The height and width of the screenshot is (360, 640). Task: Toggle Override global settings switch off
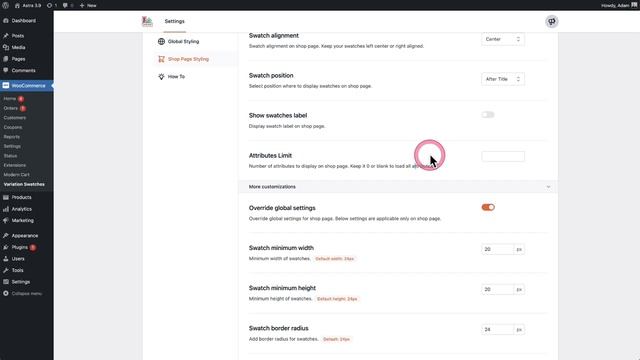point(488,207)
